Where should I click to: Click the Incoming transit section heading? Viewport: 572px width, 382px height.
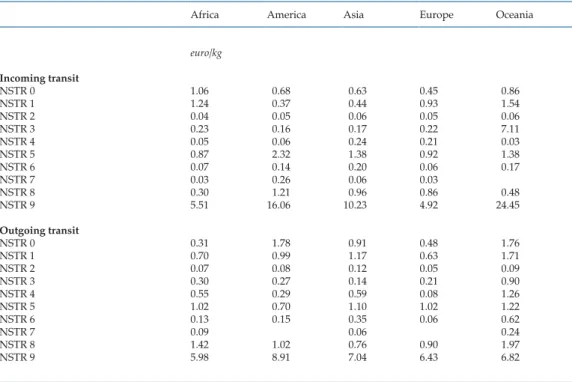click(39, 78)
